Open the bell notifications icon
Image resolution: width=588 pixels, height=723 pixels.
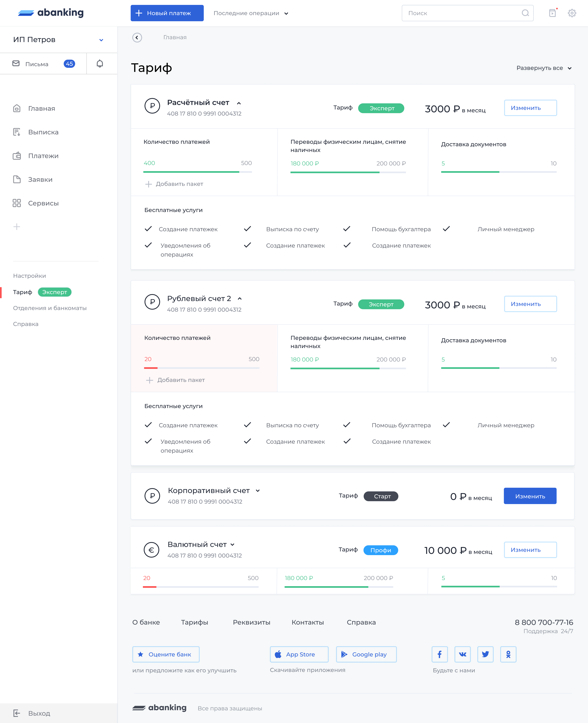(x=100, y=64)
